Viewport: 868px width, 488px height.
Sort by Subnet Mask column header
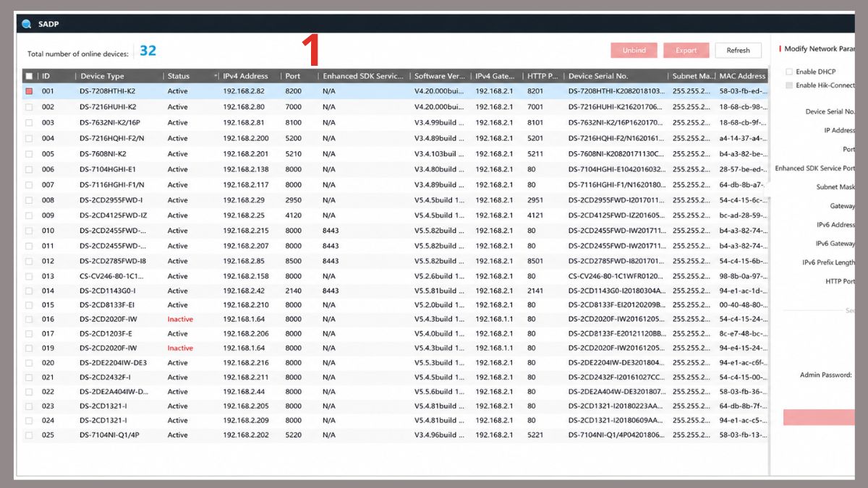(x=694, y=76)
